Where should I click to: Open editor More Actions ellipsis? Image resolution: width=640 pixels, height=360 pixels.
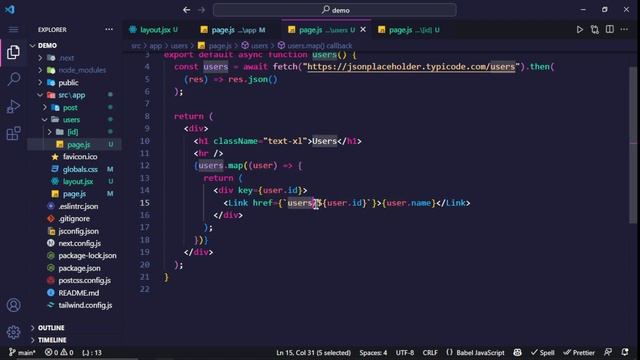pyautogui.click(x=624, y=29)
